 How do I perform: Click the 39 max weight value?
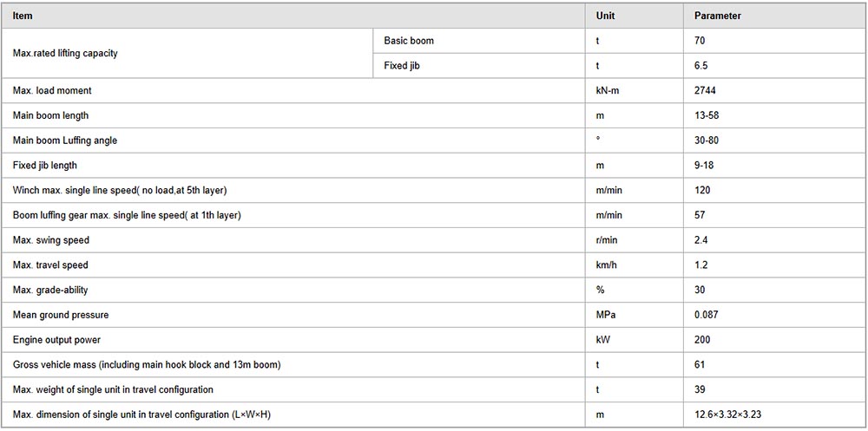(x=700, y=389)
